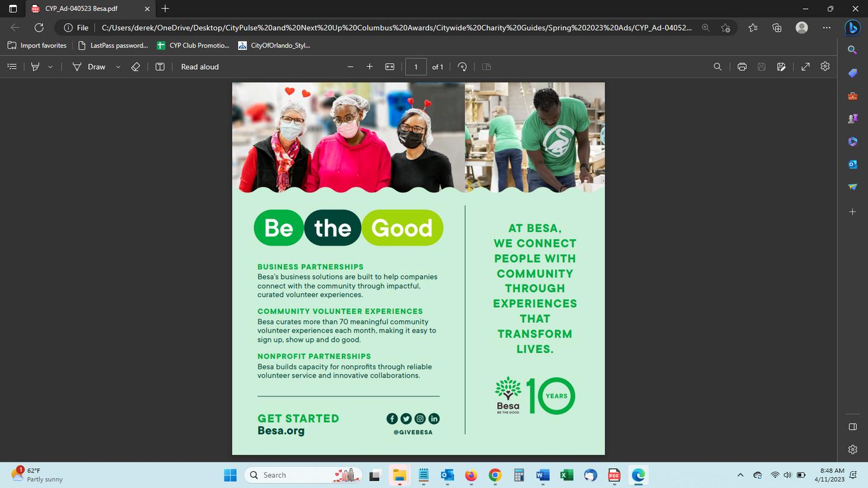The image size is (868, 488).
Task: Click the Instagram icon in the ad
Action: pos(420,419)
